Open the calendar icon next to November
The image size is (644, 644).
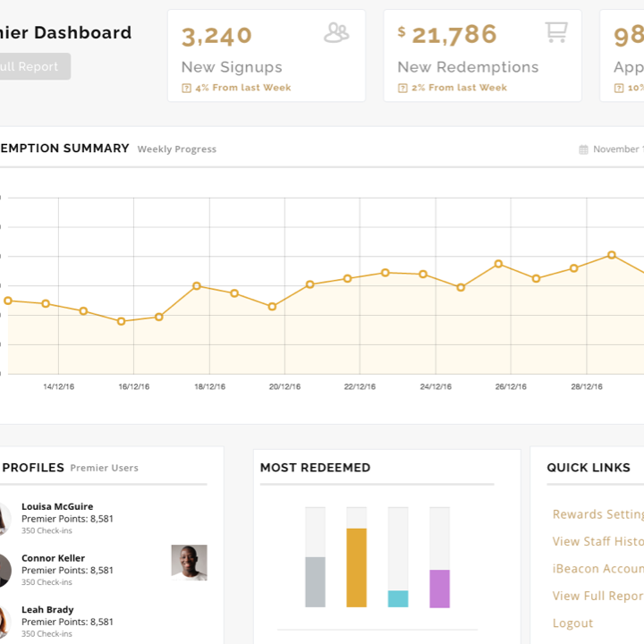583,149
